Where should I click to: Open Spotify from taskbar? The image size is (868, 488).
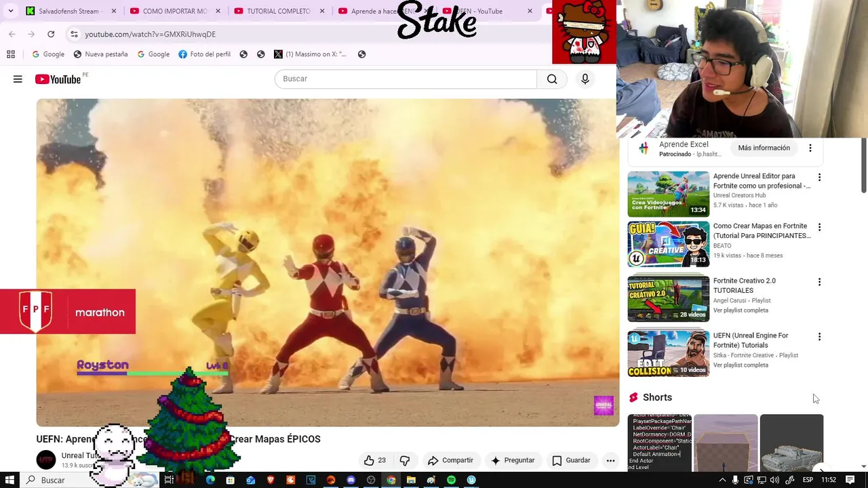click(x=451, y=480)
